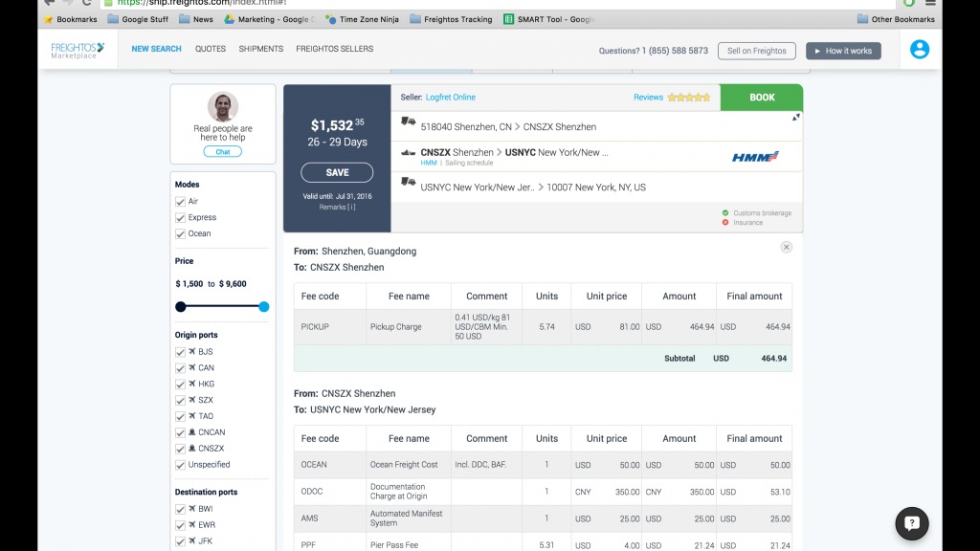The height and width of the screenshot is (551, 980).
Task: Toggle the HKG origin port checkbox
Action: tap(180, 385)
